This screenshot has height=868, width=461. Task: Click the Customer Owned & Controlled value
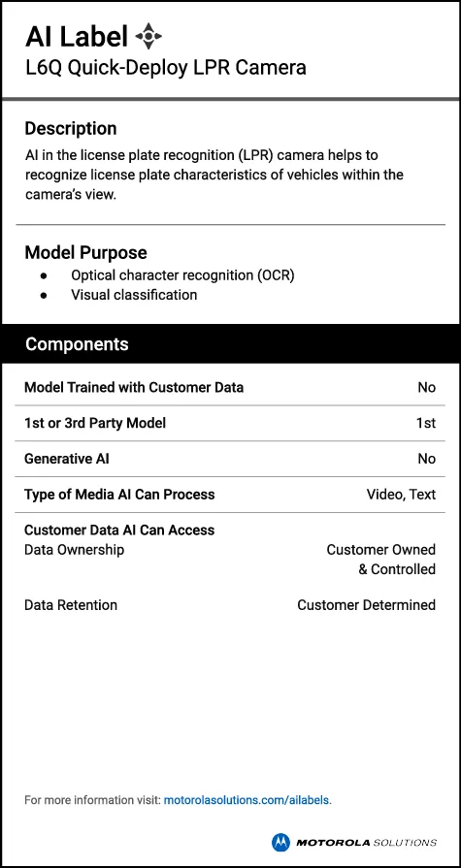[x=381, y=560]
